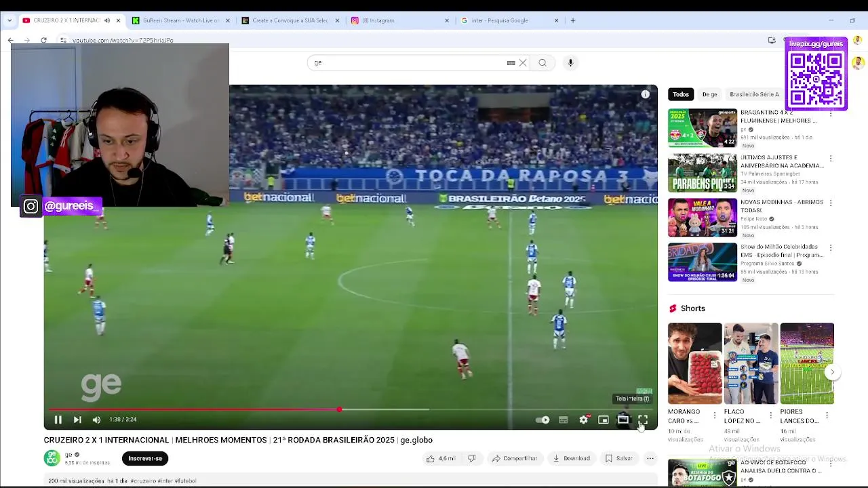Open options for Piores Lances short

click(x=827, y=415)
